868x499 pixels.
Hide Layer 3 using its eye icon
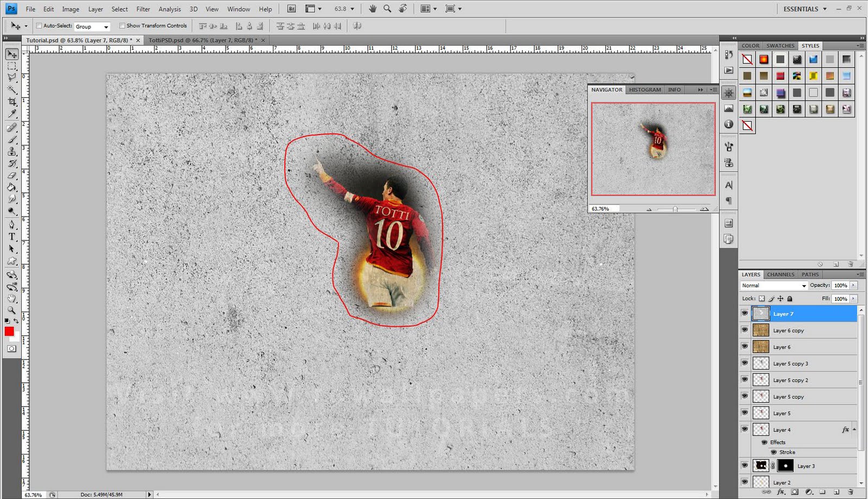click(x=744, y=465)
